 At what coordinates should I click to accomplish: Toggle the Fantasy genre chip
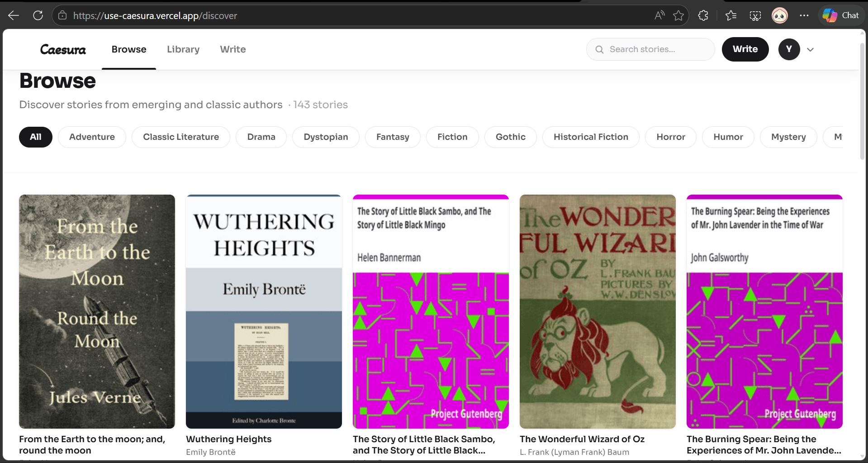[x=393, y=137]
